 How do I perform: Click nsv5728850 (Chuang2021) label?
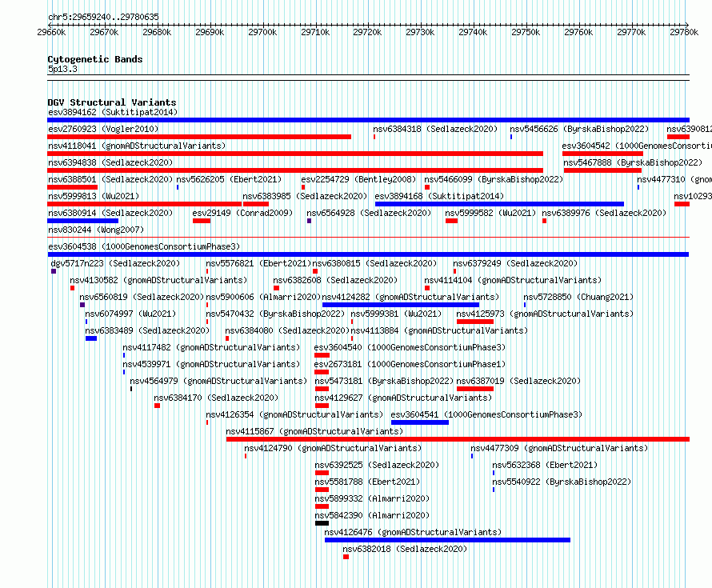[578, 297]
